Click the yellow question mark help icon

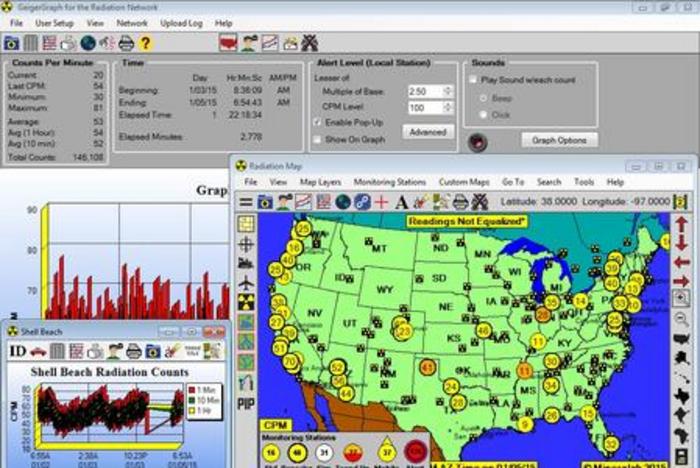tap(145, 43)
